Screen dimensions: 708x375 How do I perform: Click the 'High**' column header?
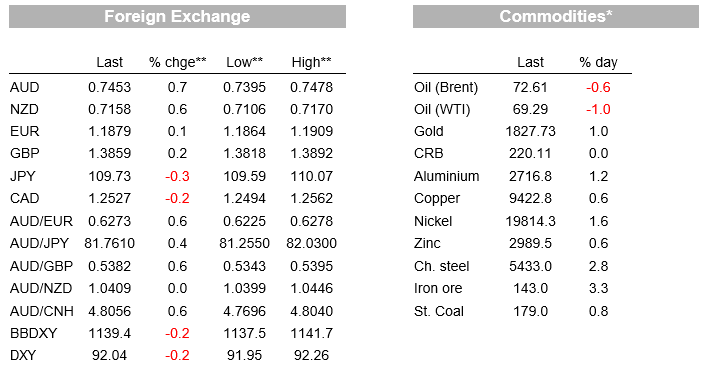click(312, 62)
